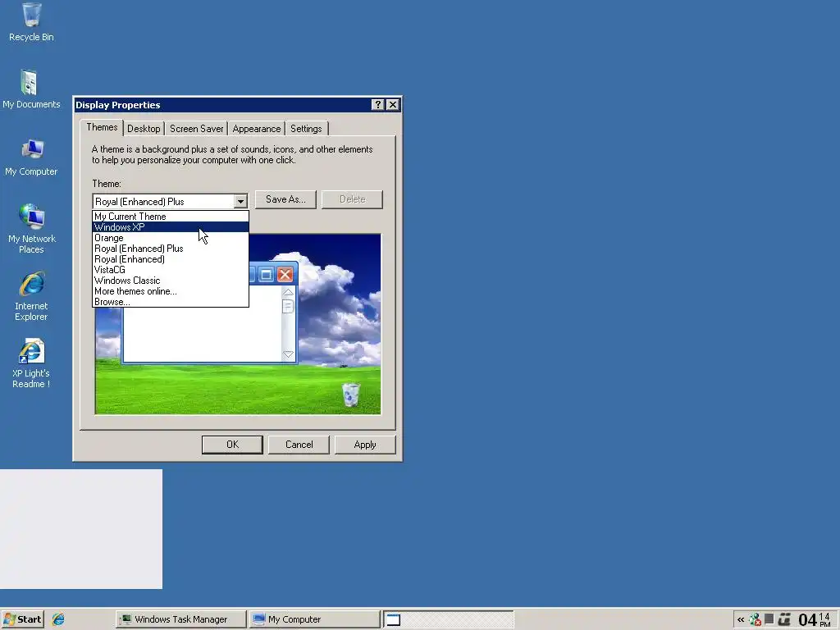Choose Royal (Enhanced) theme in the list

[171, 259]
